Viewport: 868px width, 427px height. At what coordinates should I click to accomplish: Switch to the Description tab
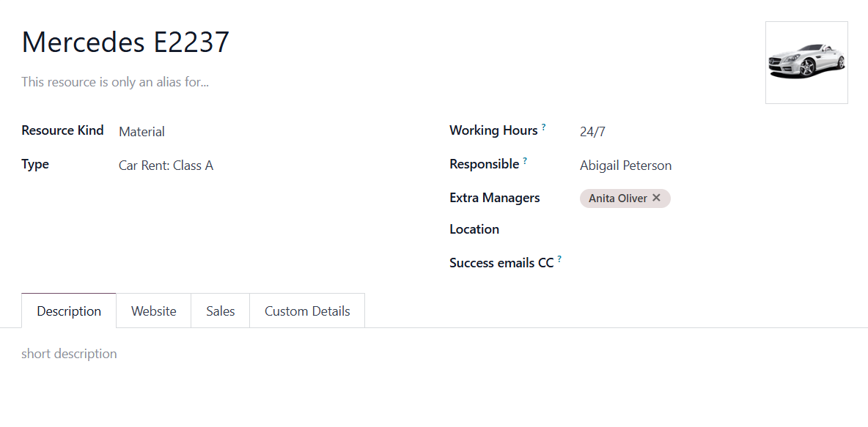[x=69, y=311]
